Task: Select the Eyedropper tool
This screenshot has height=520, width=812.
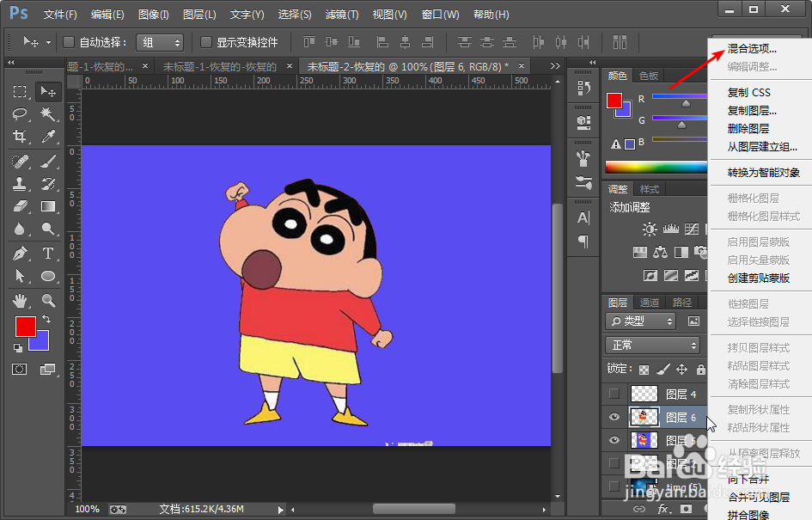Action: [x=48, y=136]
